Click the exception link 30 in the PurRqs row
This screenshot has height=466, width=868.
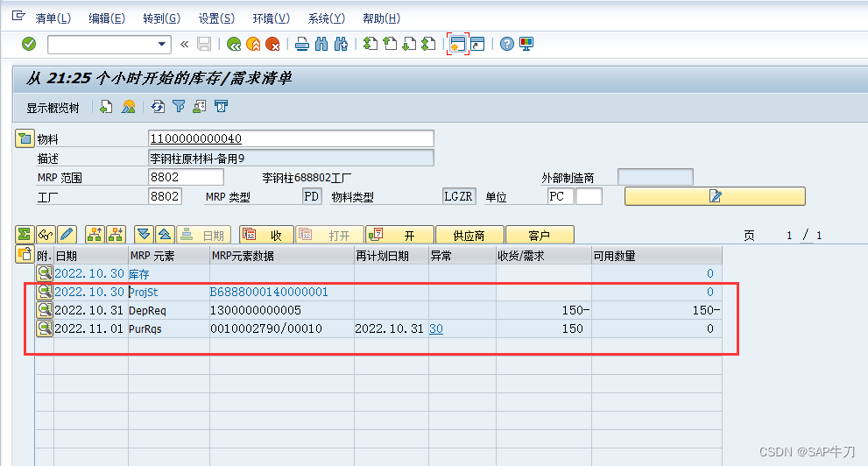436,328
